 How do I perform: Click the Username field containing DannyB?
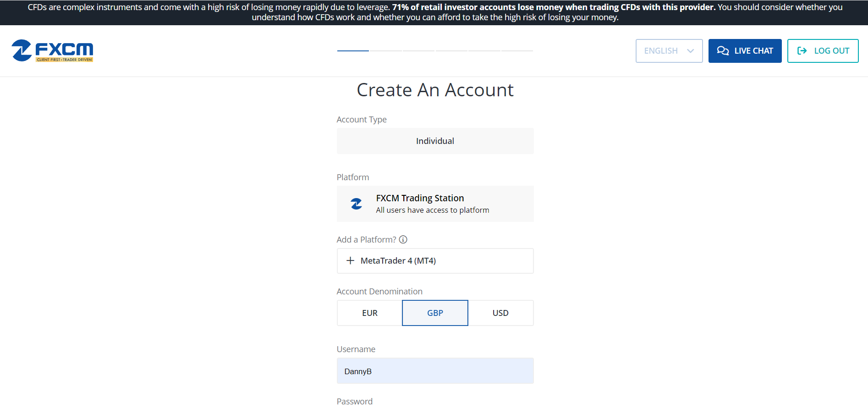(x=435, y=371)
